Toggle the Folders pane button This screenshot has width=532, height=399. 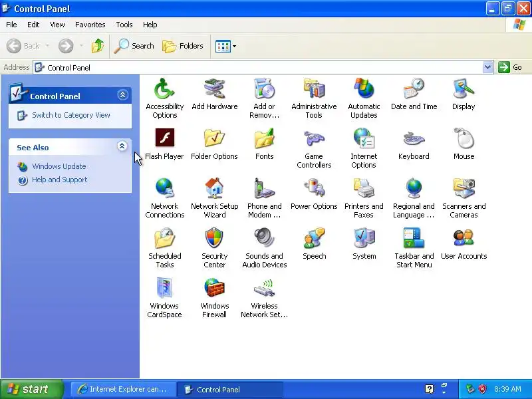point(183,46)
